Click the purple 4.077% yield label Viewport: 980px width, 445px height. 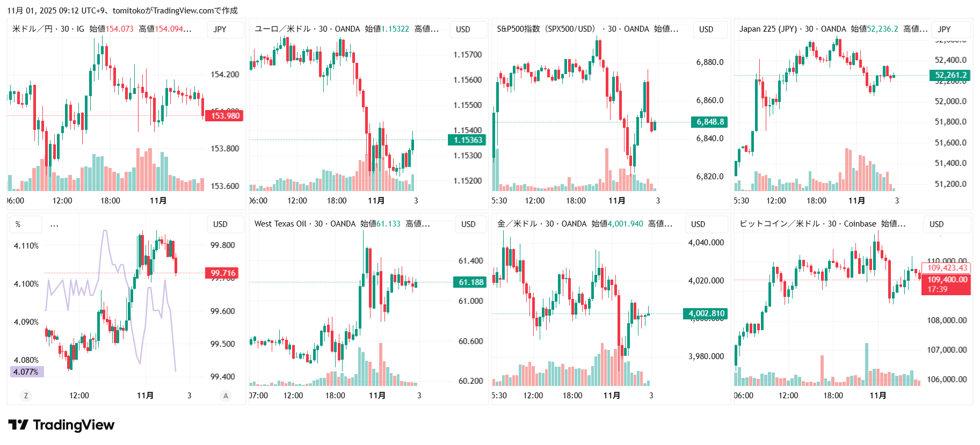point(26,371)
